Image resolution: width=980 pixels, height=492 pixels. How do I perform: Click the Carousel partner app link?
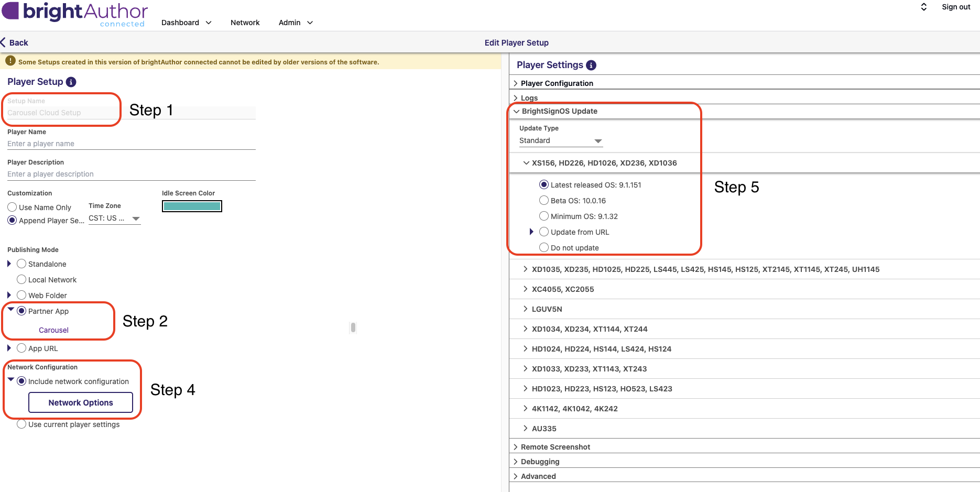[53, 330]
